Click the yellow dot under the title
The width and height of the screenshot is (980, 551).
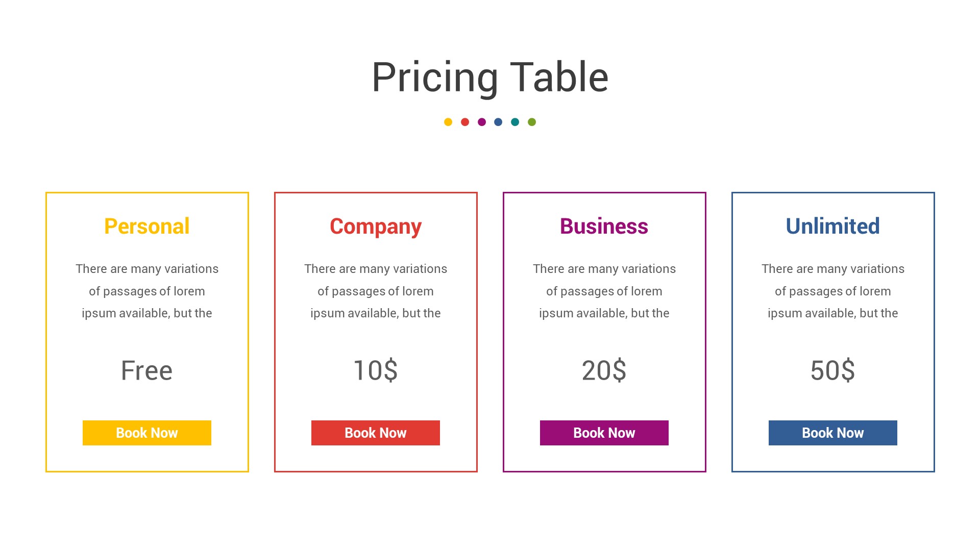tap(448, 122)
